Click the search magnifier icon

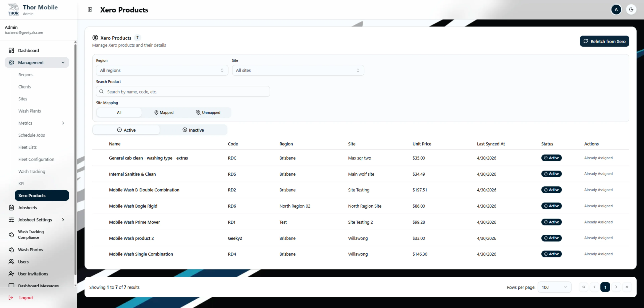[x=101, y=91]
